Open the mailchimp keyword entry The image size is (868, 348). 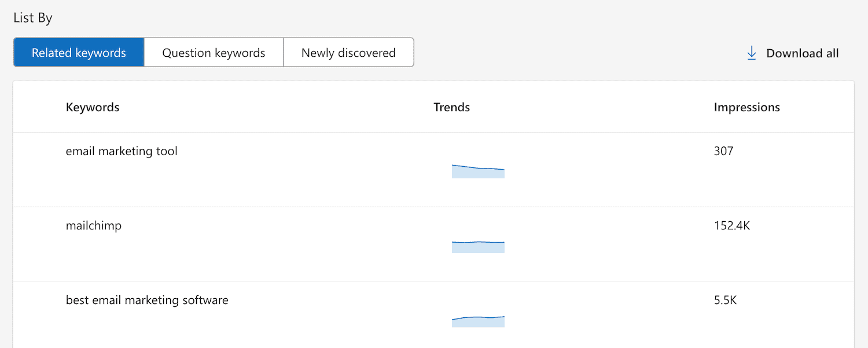94,226
